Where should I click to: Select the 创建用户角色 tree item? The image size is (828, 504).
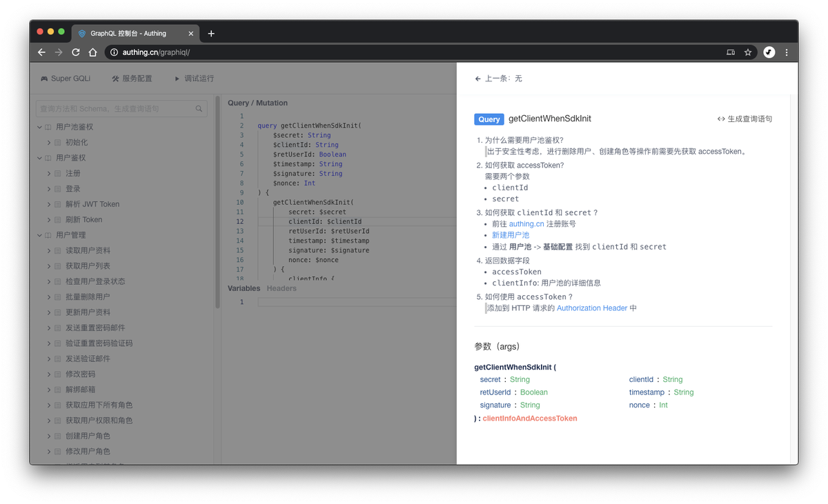(88, 436)
